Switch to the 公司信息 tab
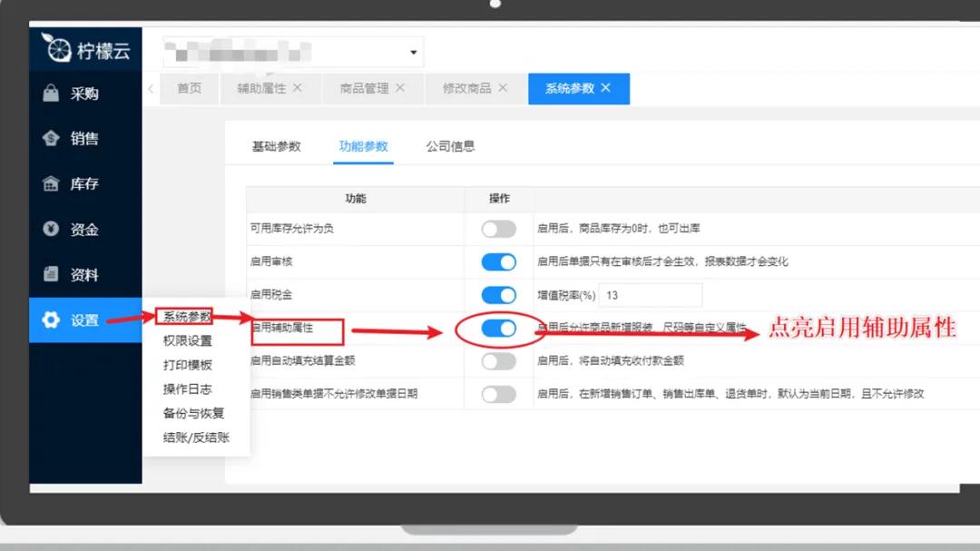 coord(451,146)
